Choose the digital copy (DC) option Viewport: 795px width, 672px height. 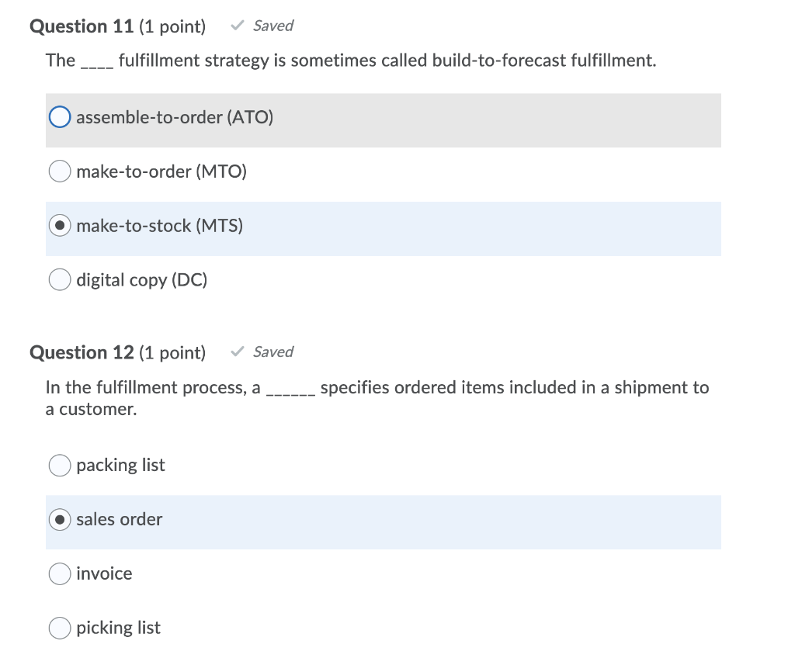59,279
